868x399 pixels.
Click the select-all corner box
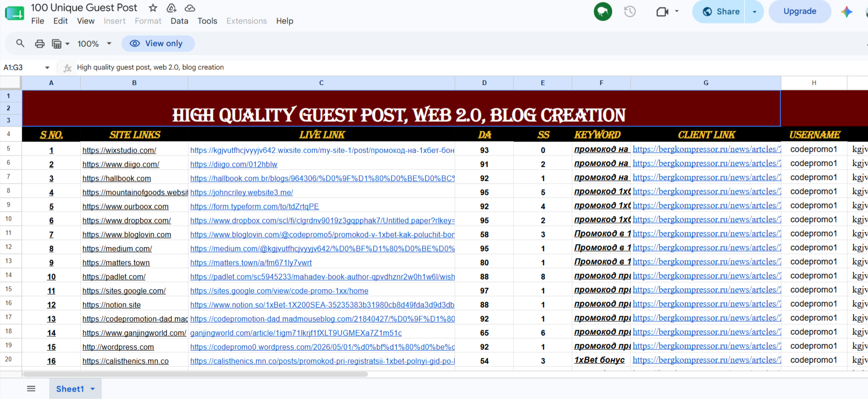tap(10, 83)
